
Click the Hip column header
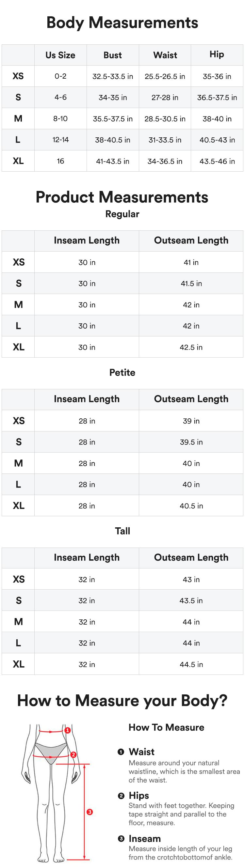217,54
